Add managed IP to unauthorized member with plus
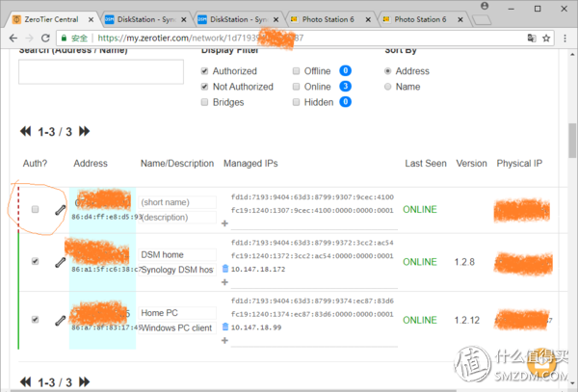 point(224,223)
